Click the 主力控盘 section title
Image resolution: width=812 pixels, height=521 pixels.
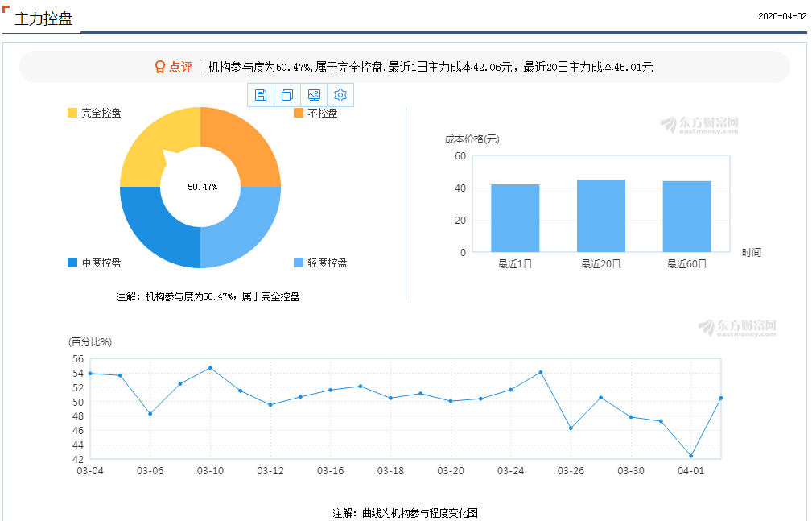click(43, 19)
